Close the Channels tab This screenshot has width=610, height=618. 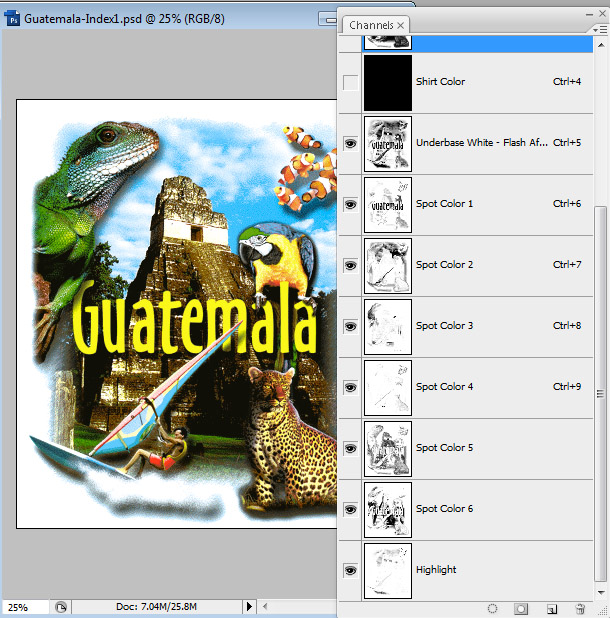click(x=401, y=25)
